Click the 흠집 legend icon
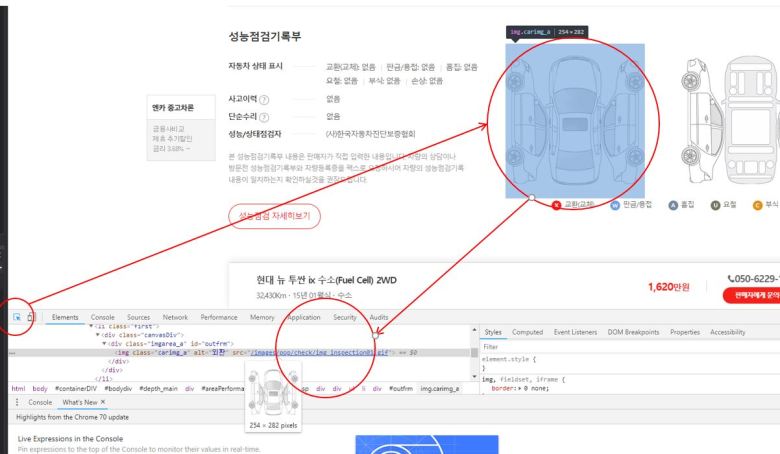This screenshot has width=780, height=454. tap(673, 204)
